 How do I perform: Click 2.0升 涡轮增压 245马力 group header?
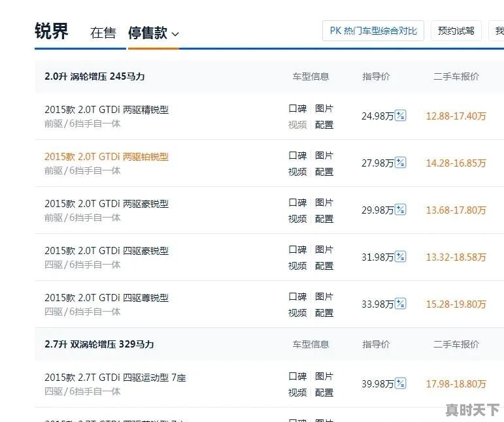(x=95, y=76)
